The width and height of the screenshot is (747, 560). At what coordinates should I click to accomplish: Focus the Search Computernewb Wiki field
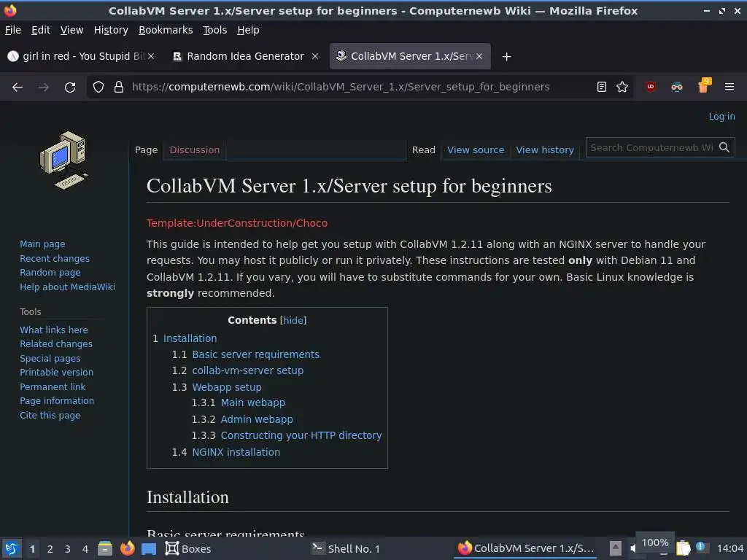point(651,147)
